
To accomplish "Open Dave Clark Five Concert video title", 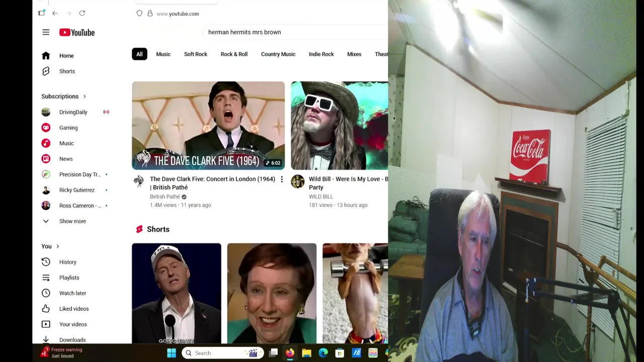I will pyautogui.click(x=212, y=183).
